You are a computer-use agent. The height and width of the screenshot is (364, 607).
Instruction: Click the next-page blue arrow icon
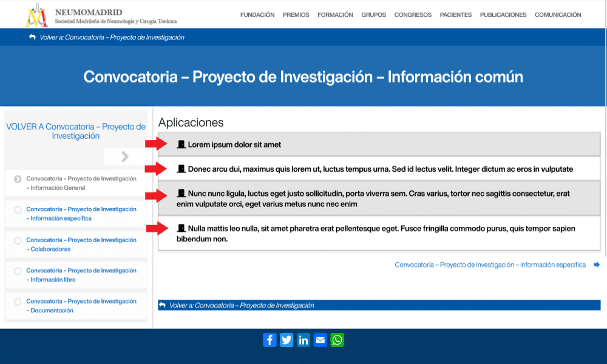tap(597, 265)
